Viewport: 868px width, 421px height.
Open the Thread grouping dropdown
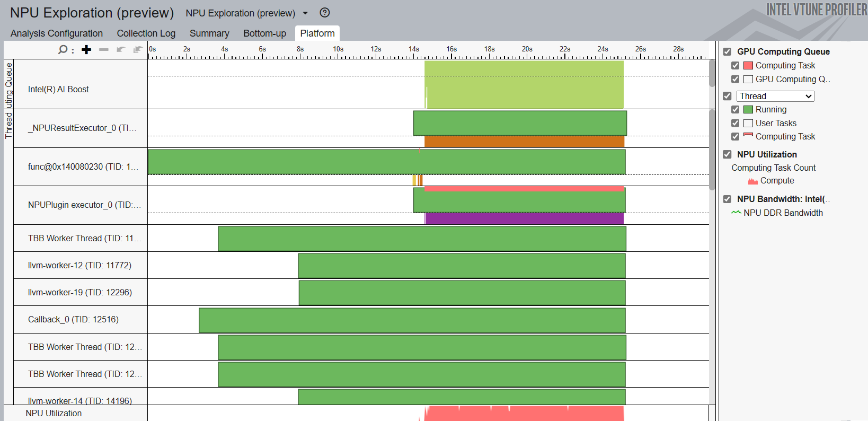coord(775,96)
